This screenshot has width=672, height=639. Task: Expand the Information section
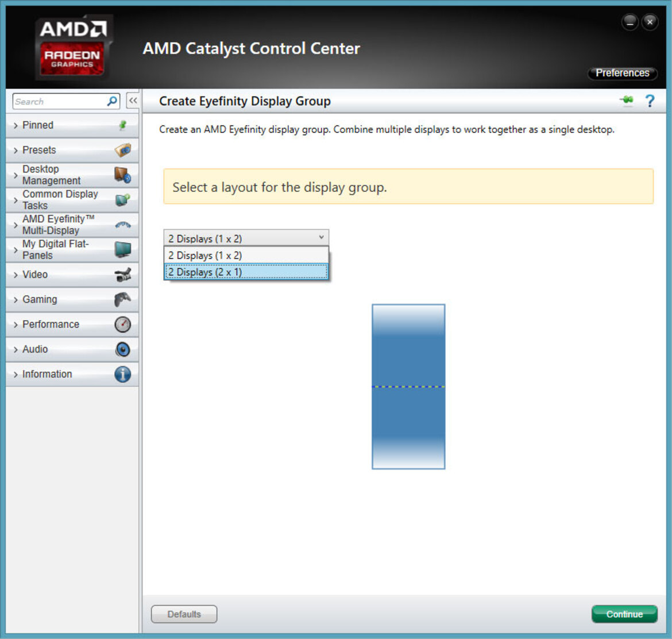pos(72,374)
